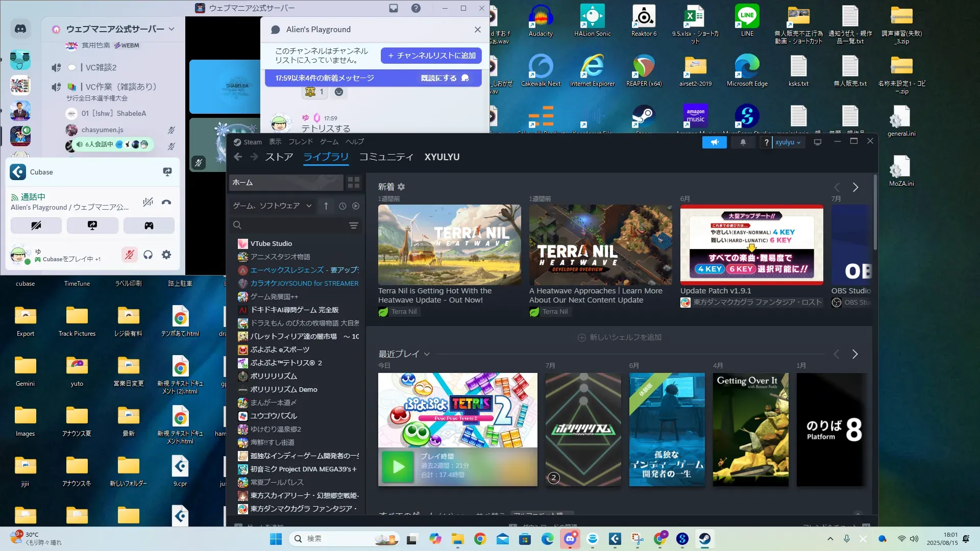Screen dimensions: 980x551
Task: Unmute the Discord microphone
Action: coord(129,255)
